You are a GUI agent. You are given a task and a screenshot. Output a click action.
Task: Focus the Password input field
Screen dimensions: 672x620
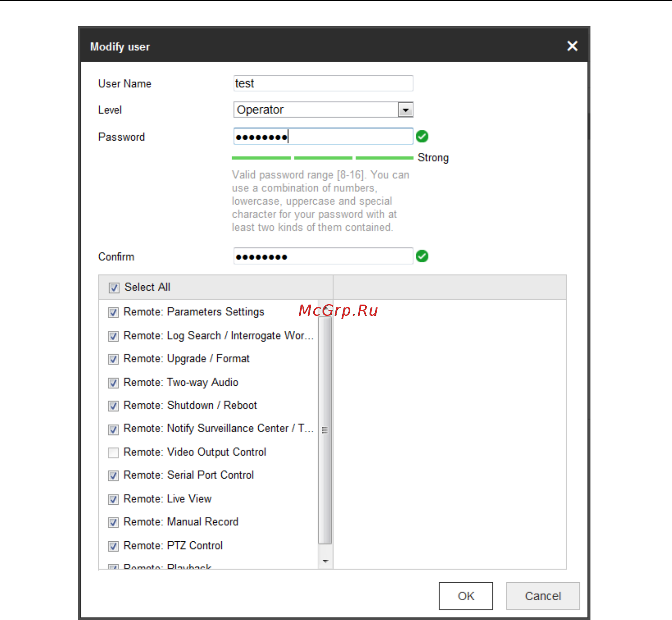(323, 137)
